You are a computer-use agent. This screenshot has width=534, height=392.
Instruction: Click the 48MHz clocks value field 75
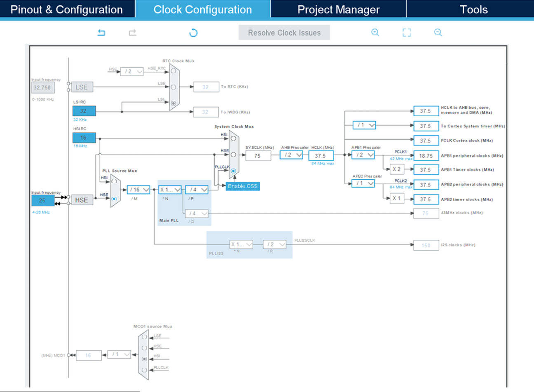(426, 213)
